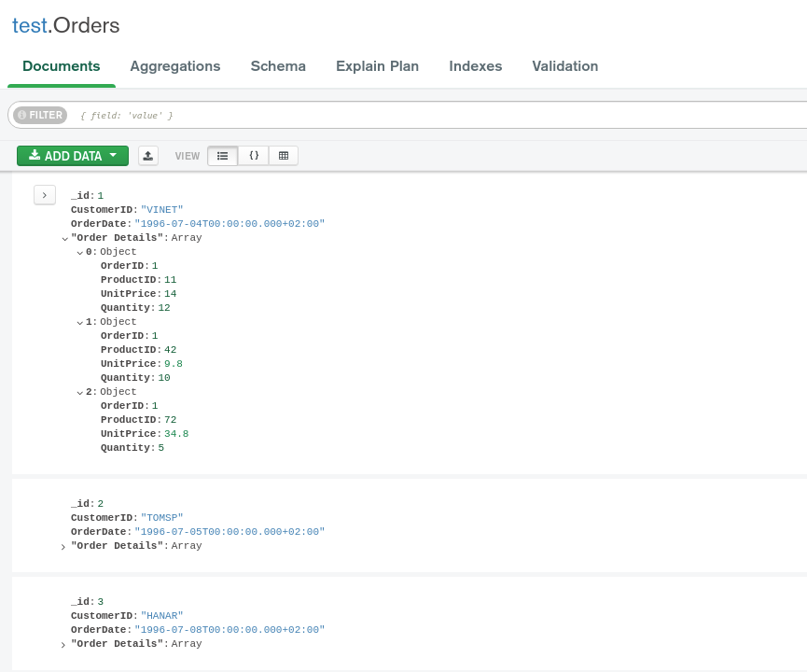This screenshot has width=807, height=672.
Task: Click Quantity value 5
Action: [x=161, y=447]
